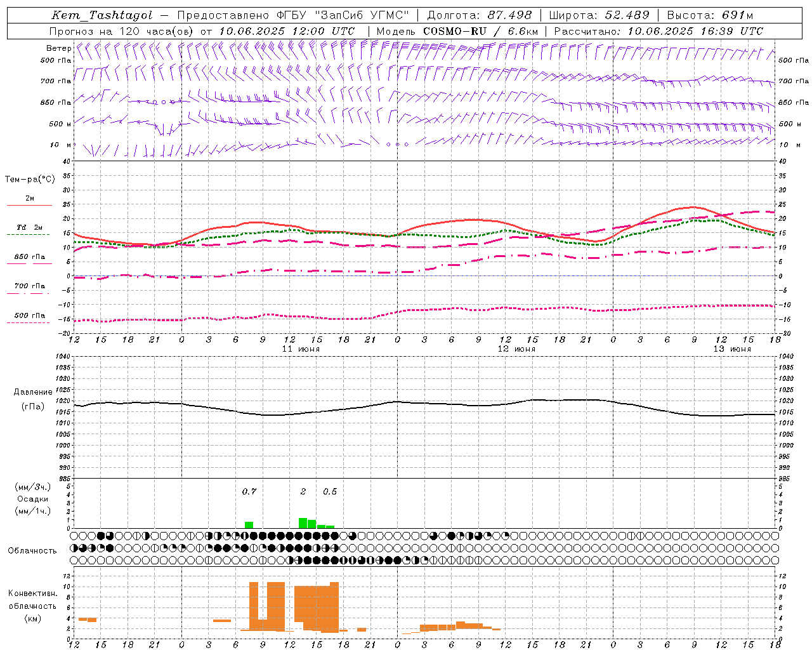Click the '12 июня' date label
The image size is (812, 650).
point(516,349)
